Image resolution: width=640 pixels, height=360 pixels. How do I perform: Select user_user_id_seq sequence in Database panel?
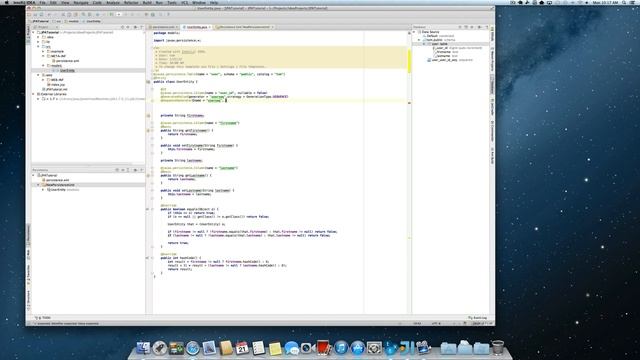[445, 60]
